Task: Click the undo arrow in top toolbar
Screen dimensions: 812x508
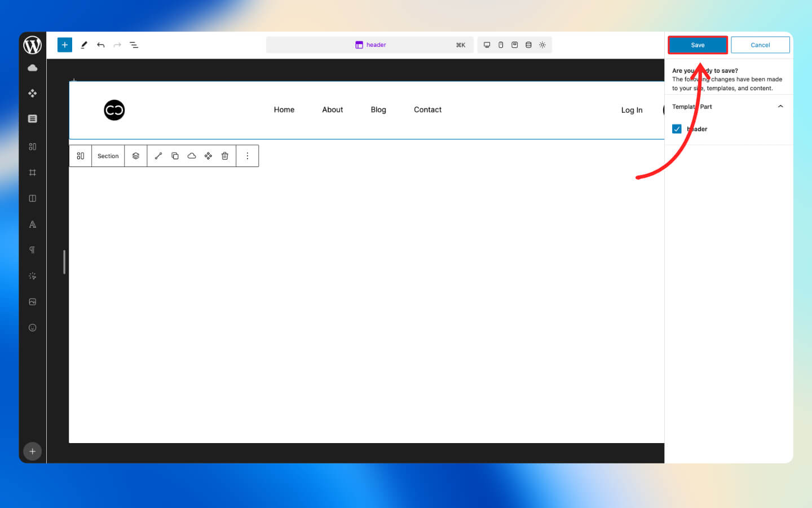Action: pyautogui.click(x=101, y=45)
